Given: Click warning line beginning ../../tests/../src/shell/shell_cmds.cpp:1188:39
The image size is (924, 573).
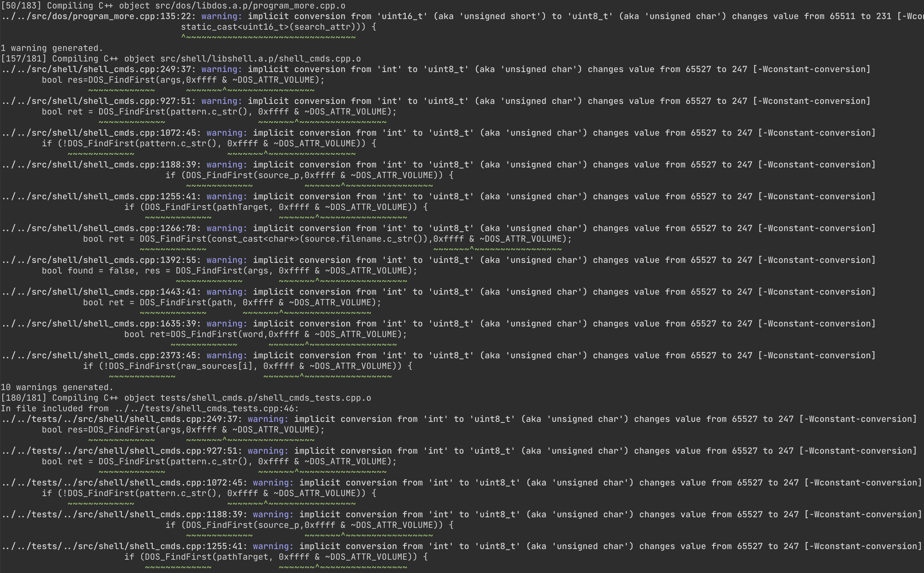Looking at the screenshot, I should [461, 515].
